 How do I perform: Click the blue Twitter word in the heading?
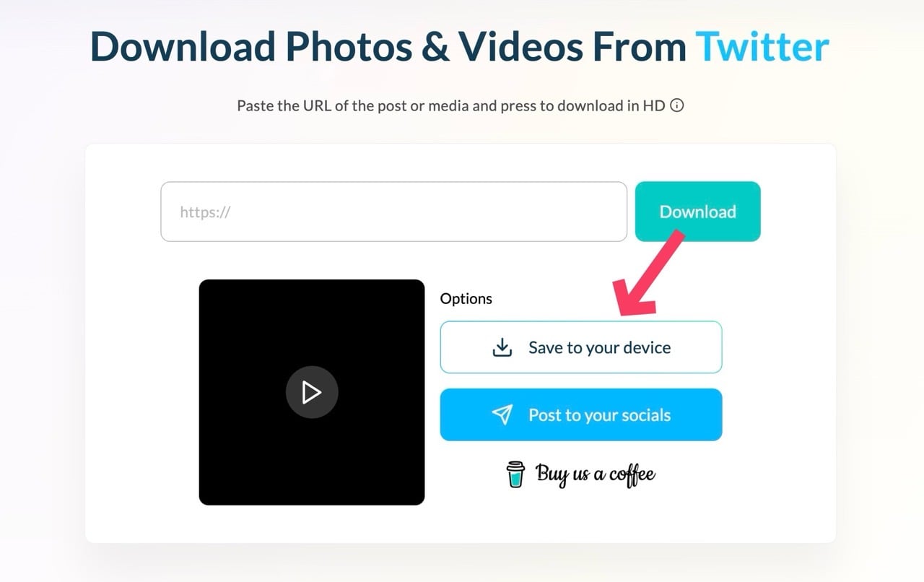[762, 46]
